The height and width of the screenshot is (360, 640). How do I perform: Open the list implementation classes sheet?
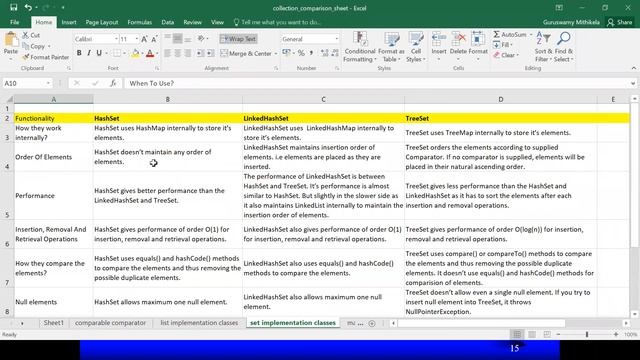pos(199,322)
